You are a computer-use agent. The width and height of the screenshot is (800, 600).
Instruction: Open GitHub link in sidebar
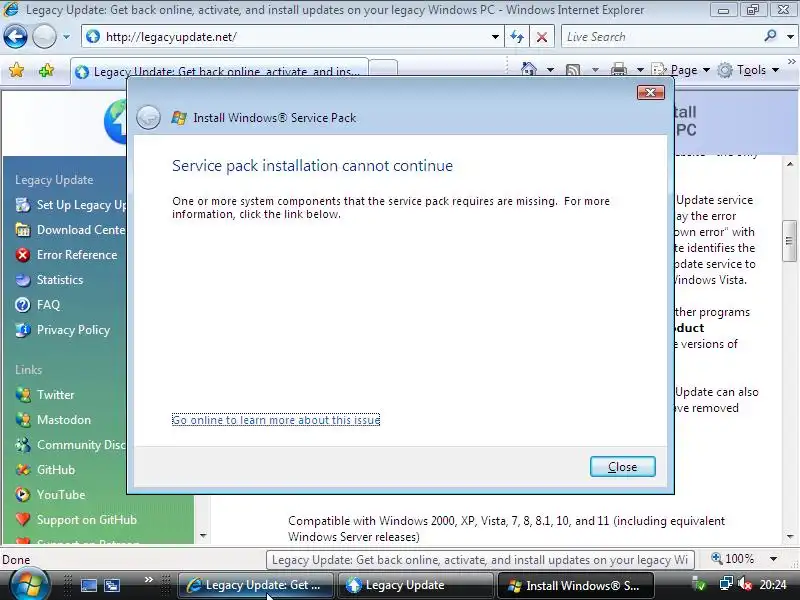pyautogui.click(x=45, y=470)
